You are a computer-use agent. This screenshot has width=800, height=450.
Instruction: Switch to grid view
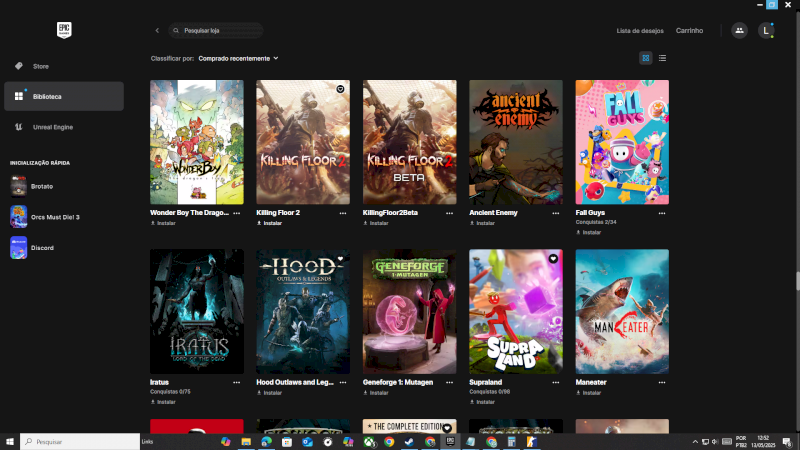pos(646,58)
